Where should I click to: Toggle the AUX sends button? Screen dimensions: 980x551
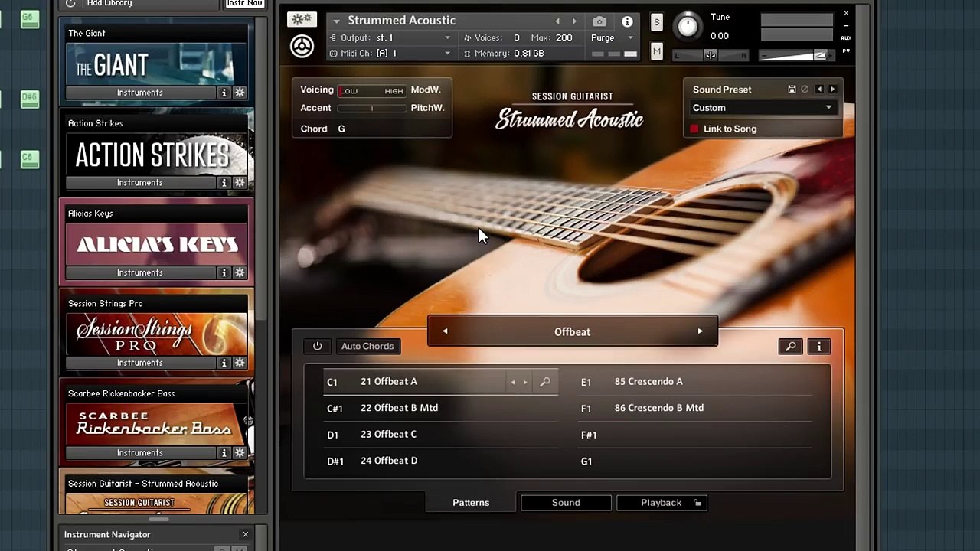coord(846,37)
